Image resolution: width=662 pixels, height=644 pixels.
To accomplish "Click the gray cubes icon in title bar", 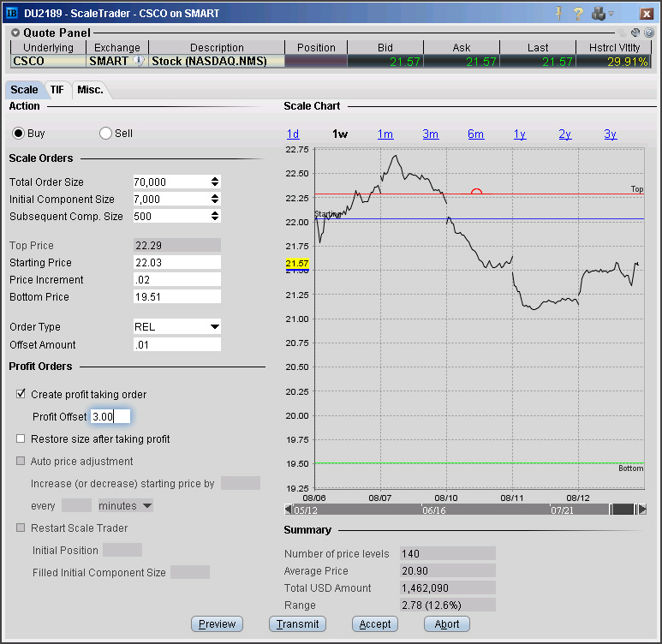I will pos(599,14).
